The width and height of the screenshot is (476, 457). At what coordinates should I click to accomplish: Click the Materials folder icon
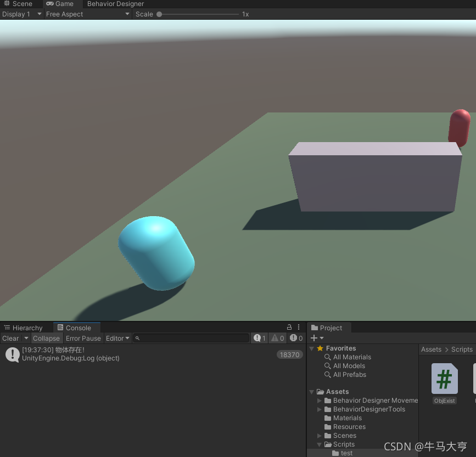click(x=328, y=418)
